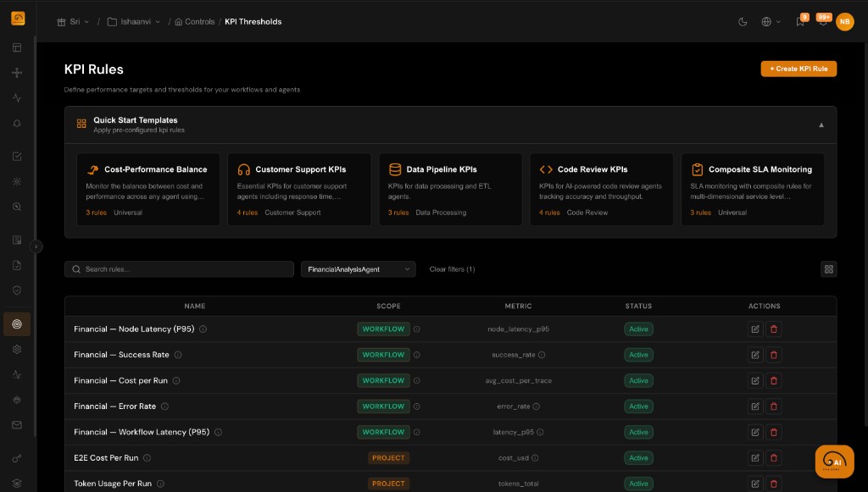The width and height of the screenshot is (868, 492).
Task: Edit the Financial — Node Latency (P95) rule
Action: [x=754, y=329]
